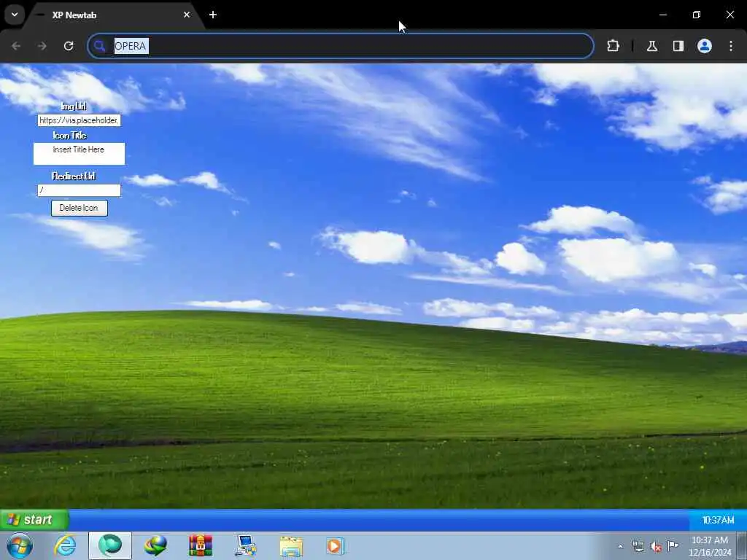This screenshot has height=560, width=747.
Task: Minimize the browser window
Action: click(662, 15)
